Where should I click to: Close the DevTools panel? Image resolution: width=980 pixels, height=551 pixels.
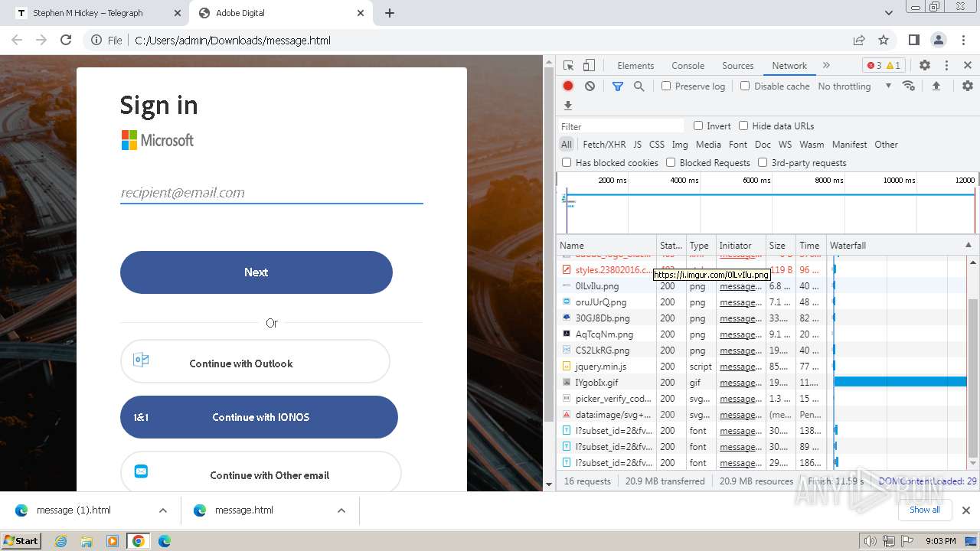[x=968, y=66]
